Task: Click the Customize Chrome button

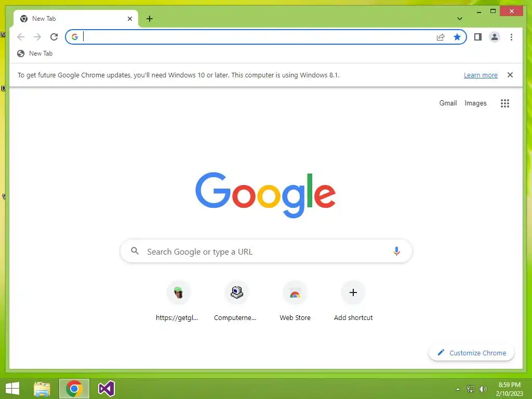Action: (471, 353)
